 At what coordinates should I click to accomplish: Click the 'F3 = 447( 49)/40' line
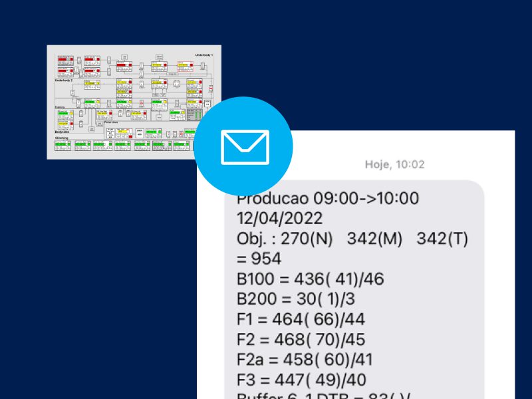(301, 380)
